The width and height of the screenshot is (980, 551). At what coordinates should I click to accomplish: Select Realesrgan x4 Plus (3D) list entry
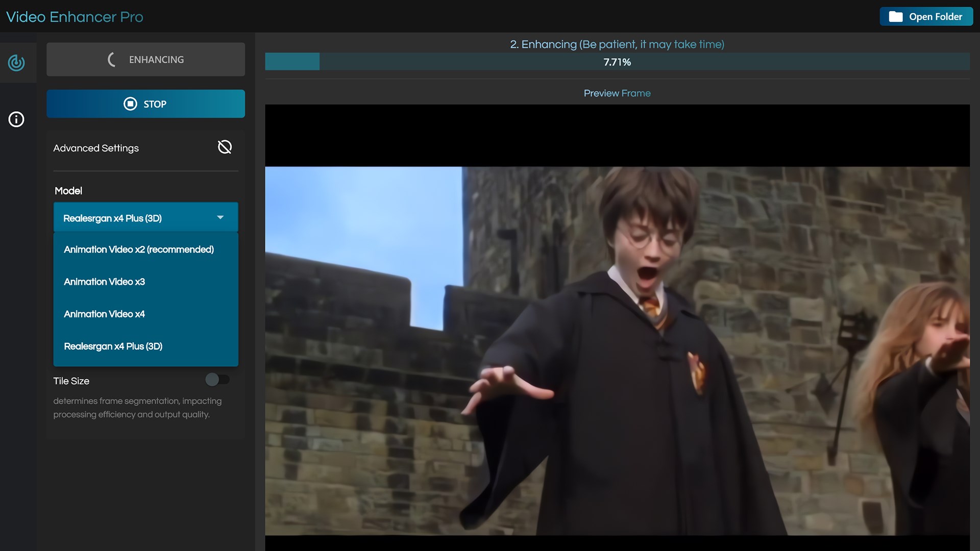coord(113,346)
